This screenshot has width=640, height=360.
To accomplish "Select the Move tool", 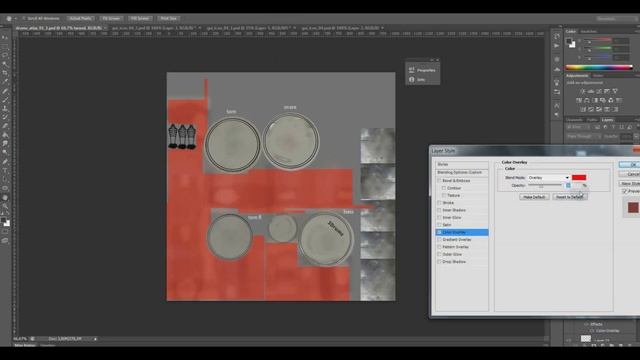I will (5, 38).
